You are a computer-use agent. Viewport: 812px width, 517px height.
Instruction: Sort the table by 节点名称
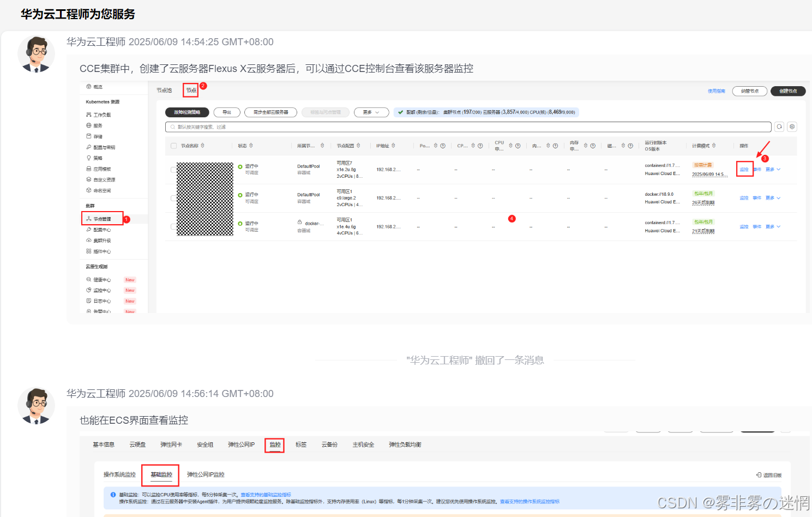click(202, 146)
